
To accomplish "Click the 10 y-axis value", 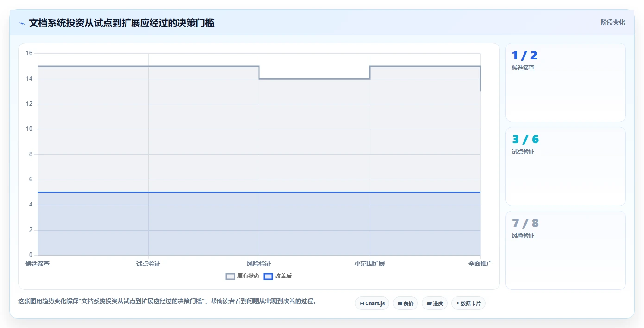I will point(29,129).
